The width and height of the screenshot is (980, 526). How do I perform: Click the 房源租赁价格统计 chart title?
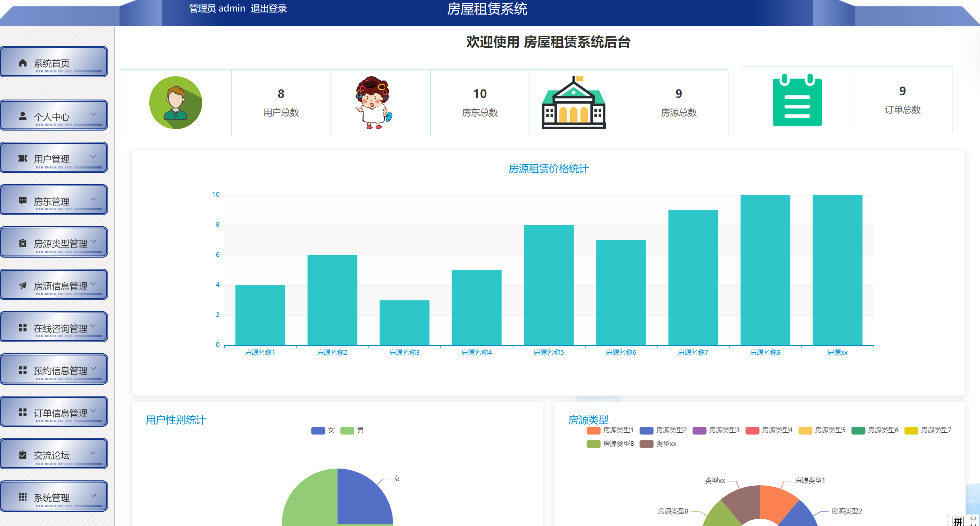tap(549, 168)
